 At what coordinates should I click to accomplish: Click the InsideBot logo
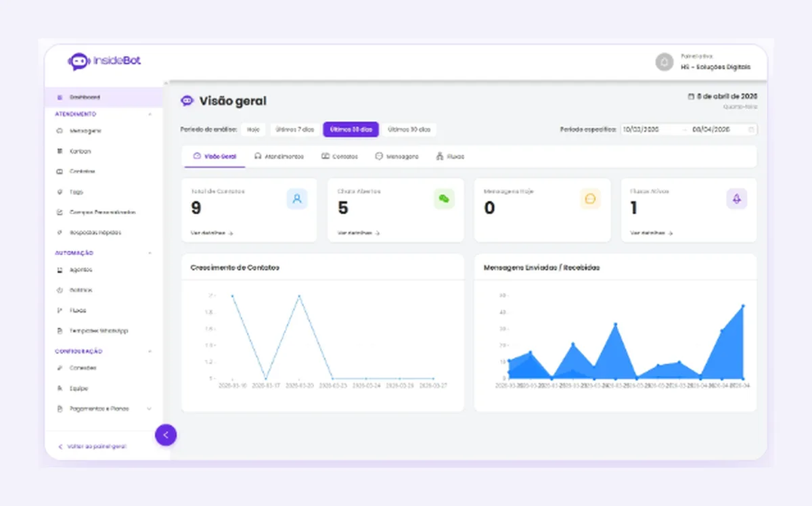click(x=104, y=62)
